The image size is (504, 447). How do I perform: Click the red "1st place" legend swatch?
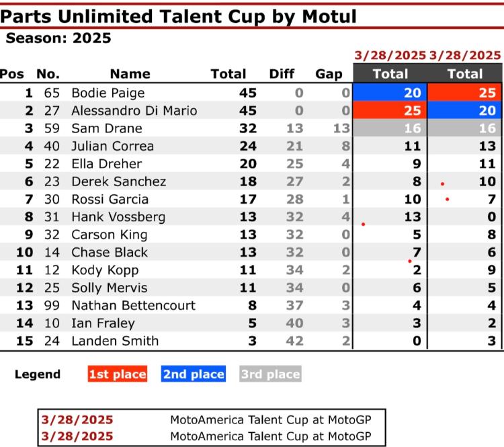pyautogui.click(x=117, y=374)
